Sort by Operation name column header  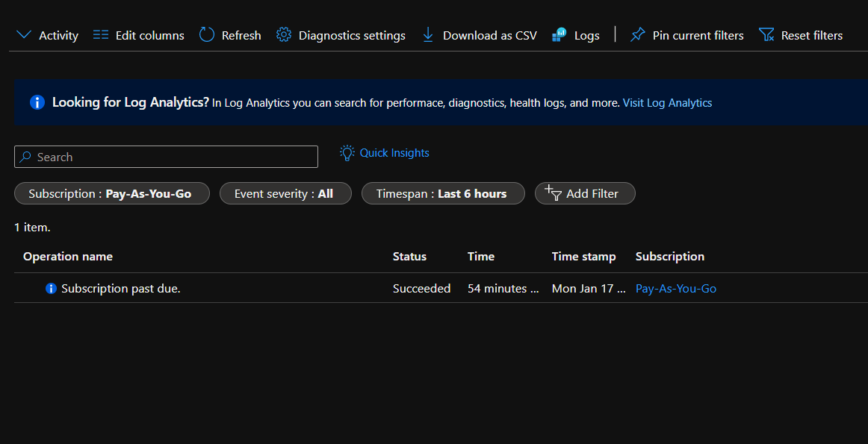click(68, 256)
